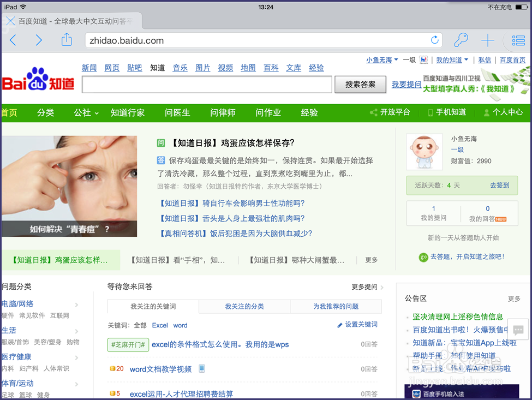Open 问作业 navigation item
The height and width of the screenshot is (400, 532).
click(268, 112)
